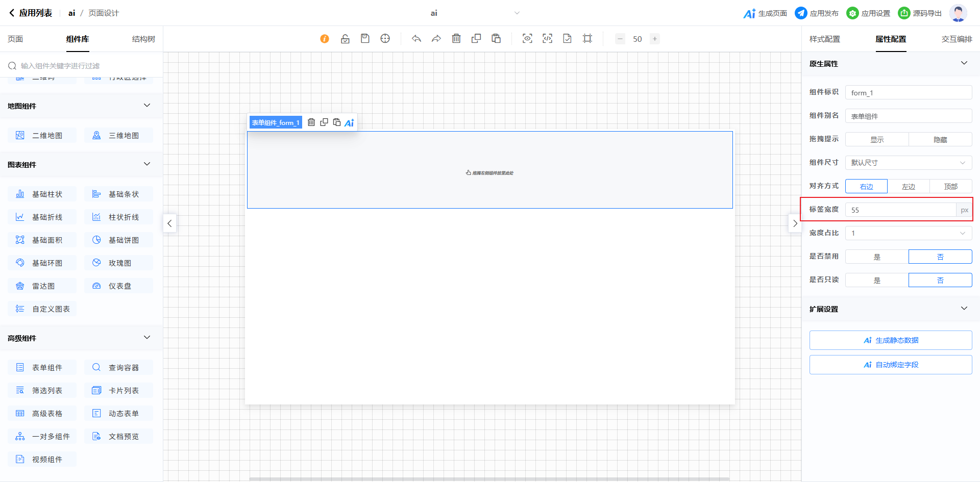Viewport: 980px width, 482px height.
Task: Set 是否禁用 to 是
Action: (876, 257)
